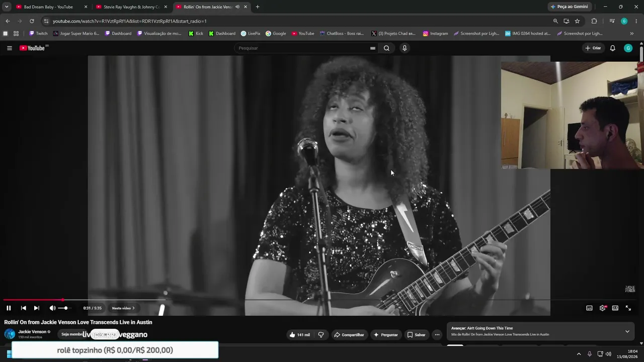Go back in browser history
Image resolution: width=644 pixels, height=362 pixels.
tap(8, 21)
